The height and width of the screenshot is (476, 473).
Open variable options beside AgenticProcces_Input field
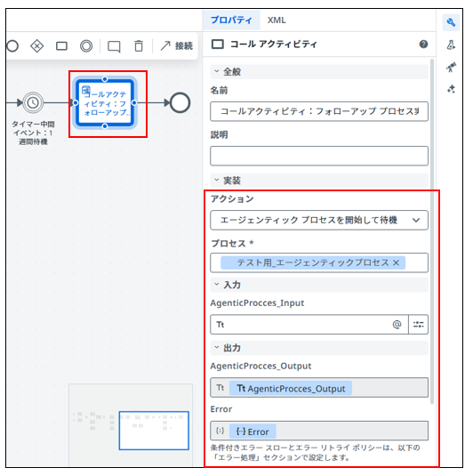point(419,325)
